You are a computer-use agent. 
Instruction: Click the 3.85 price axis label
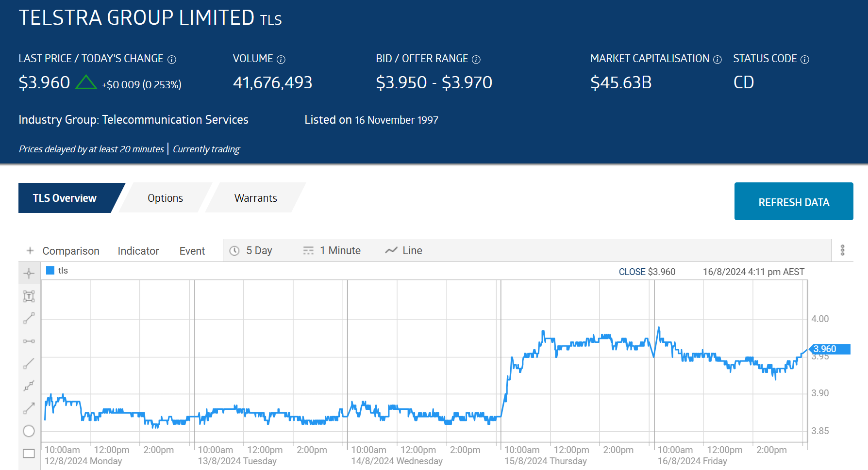pyautogui.click(x=820, y=431)
